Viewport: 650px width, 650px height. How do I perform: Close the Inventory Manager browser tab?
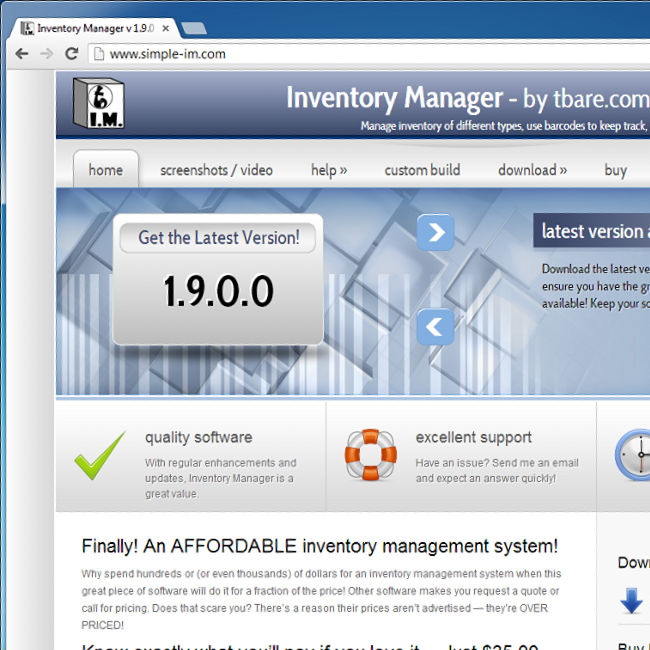166,28
